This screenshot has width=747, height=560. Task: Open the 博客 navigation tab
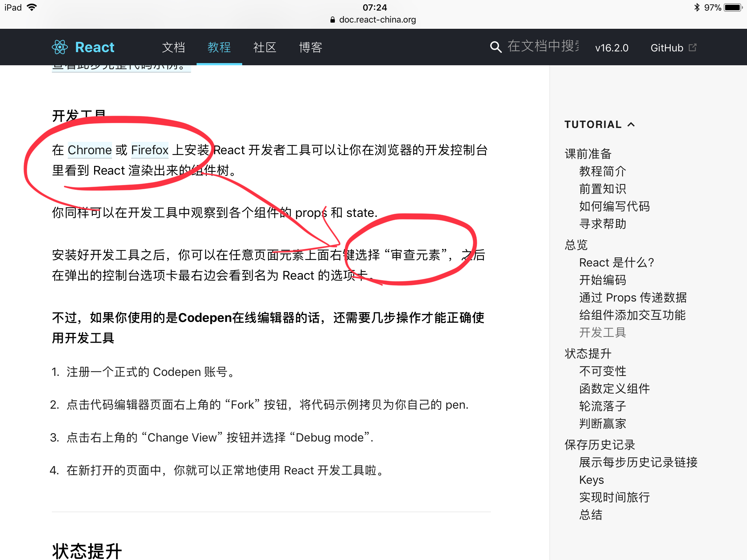coord(311,47)
